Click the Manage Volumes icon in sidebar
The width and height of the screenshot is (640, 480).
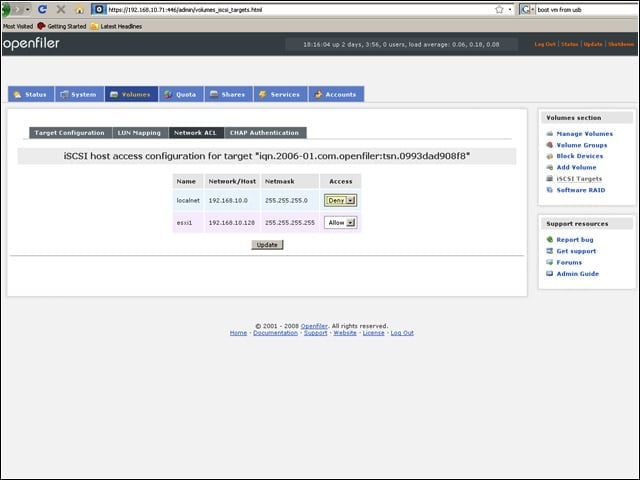(549, 133)
